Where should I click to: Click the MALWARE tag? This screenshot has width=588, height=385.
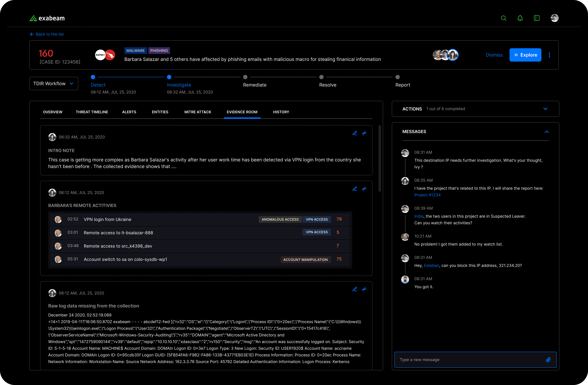click(x=136, y=51)
